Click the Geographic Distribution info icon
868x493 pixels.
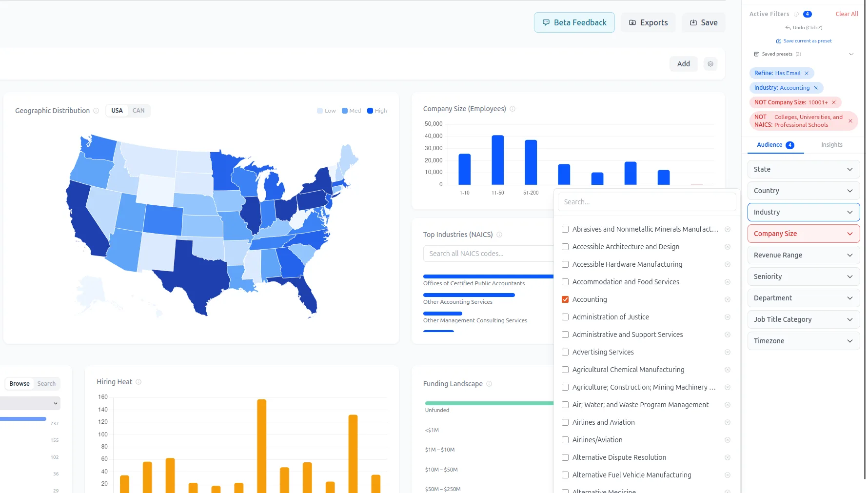pyautogui.click(x=96, y=111)
